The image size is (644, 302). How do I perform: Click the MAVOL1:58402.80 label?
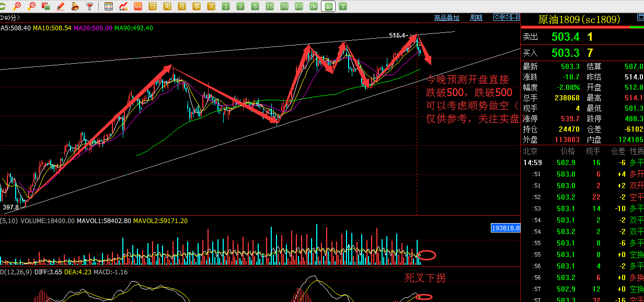click(x=104, y=221)
